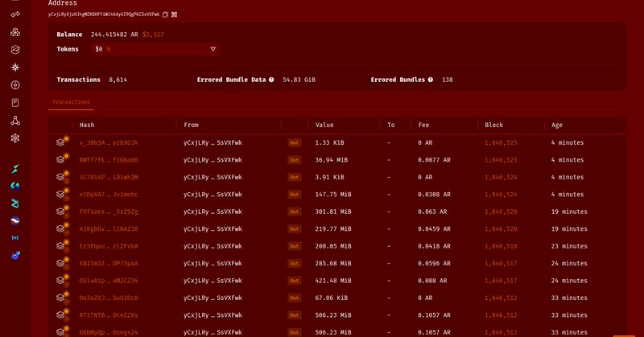
Task: Click bundle icon on the FVf1orx row
Action: point(62,211)
